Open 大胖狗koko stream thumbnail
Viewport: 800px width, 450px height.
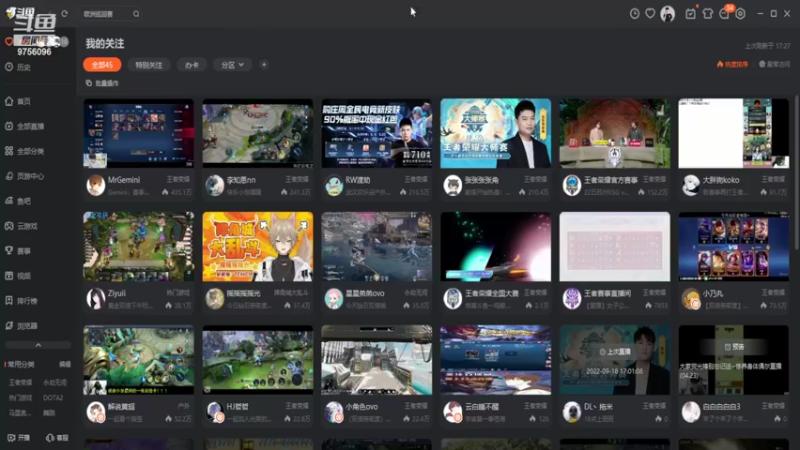(734, 133)
